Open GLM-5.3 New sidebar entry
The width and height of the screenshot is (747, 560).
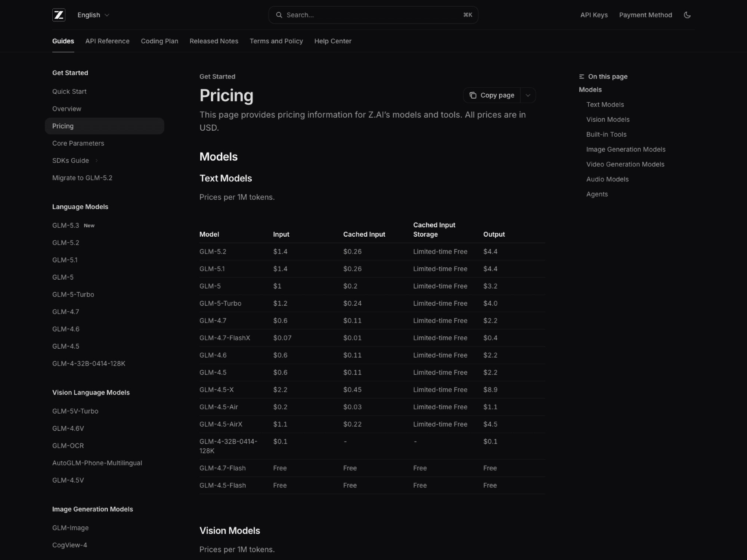pyautogui.click(x=73, y=225)
